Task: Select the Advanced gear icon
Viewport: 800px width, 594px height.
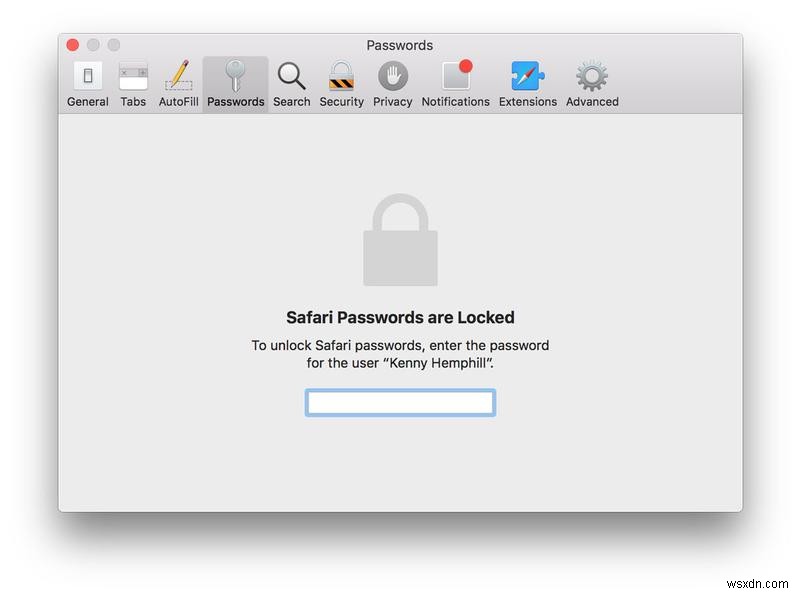Action: tap(592, 77)
